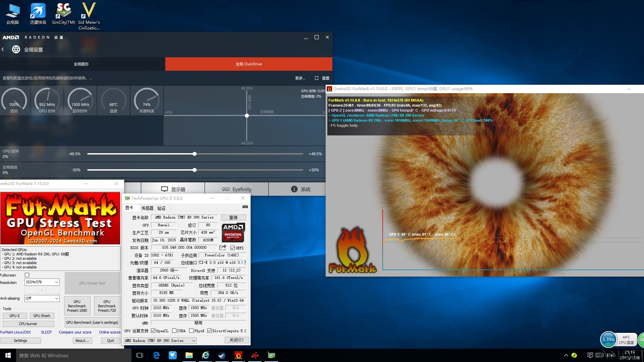This screenshot has height=362, width=644.
Task: Click 关闭(C) button in GPU-Z
Action: pyautogui.click(x=236, y=340)
